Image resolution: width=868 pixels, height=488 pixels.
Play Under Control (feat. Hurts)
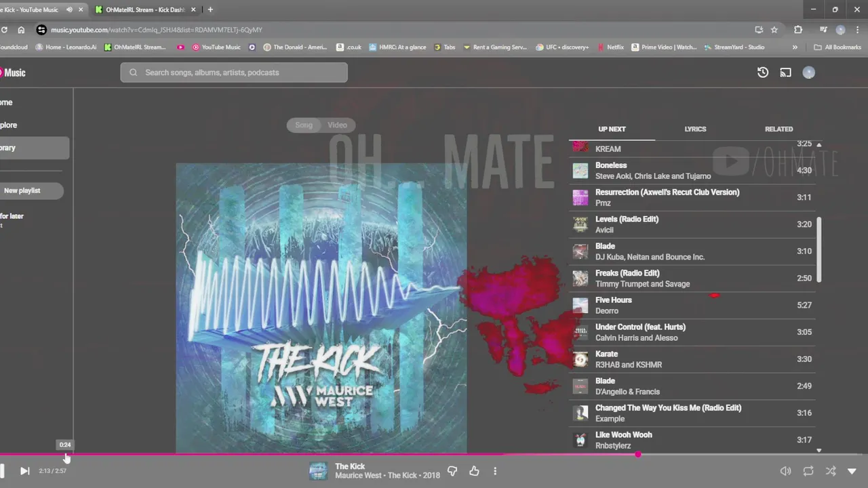click(692, 332)
